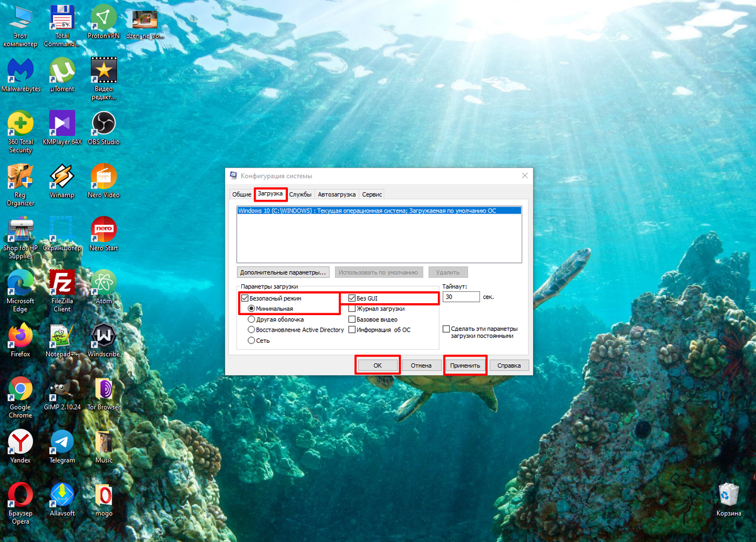Image resolution: width=756 pixels, height=542 pixels.
Task: Launch µTorrent desktop shortcut
Action: pyautogui.click(x=62, y=76)
